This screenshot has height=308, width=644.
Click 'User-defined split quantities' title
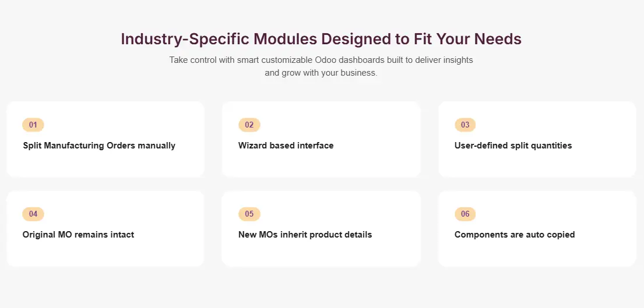pyautogui.click(x=513, y=146)
